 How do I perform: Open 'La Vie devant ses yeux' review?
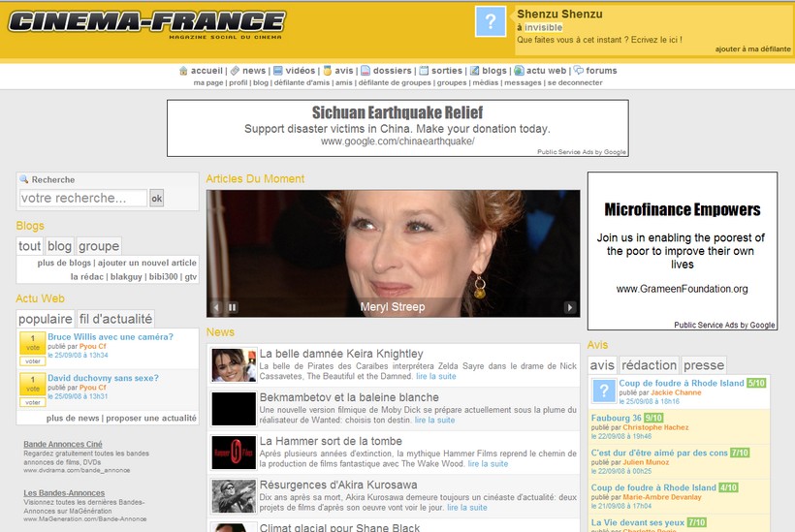(638, 522)
